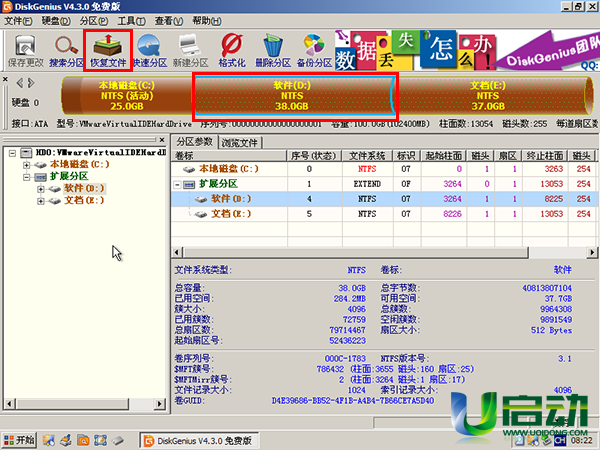Screen dimensions: 600x450
Task: Expand 软件(D:) node in tree
Action: tap(41, 189)
